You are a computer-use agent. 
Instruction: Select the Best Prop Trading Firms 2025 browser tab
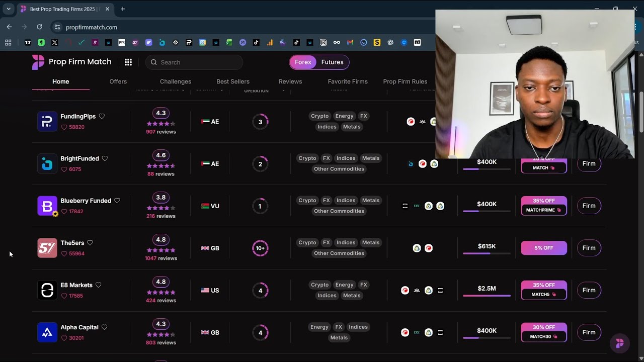click(x=64, y=9)
